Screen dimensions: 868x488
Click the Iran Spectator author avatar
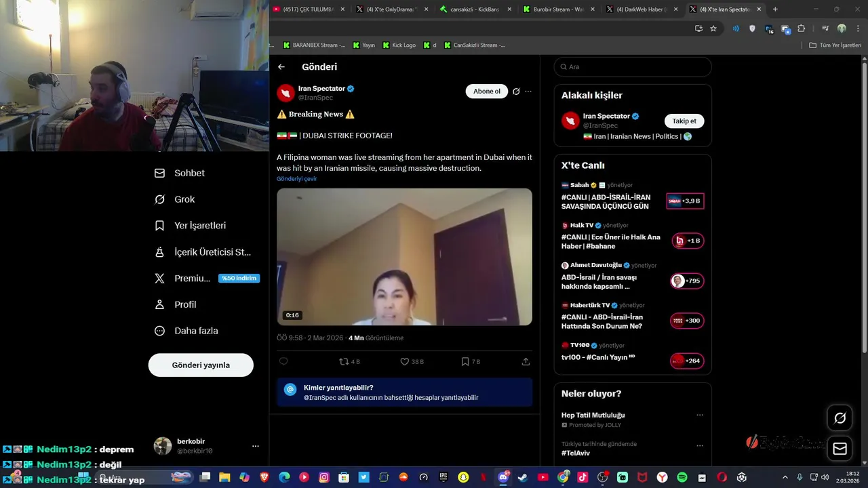coord(285,93)
